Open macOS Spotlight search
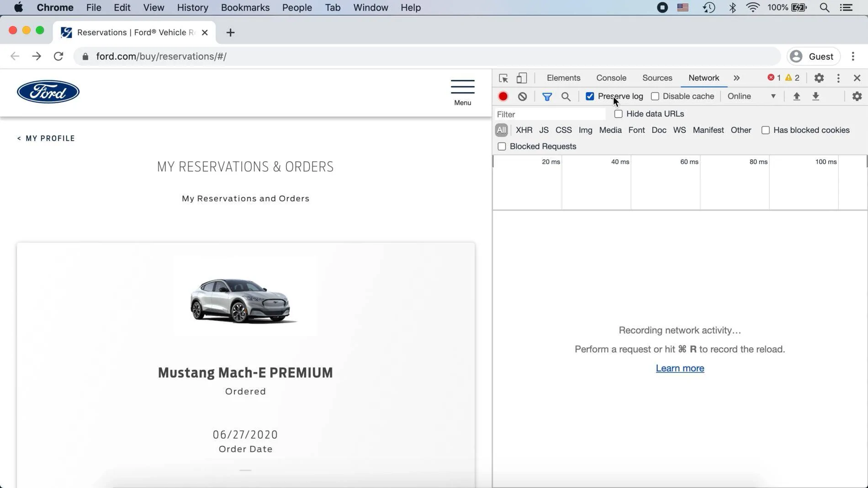Image resolution: width=868 pixels, height=488 pixels. click(825, 8)
